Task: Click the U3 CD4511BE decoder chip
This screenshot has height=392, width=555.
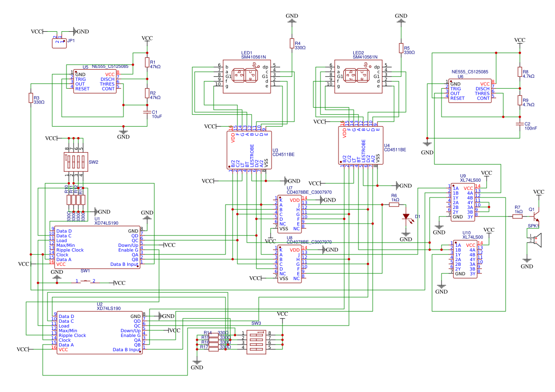Action: pos(249,149)
